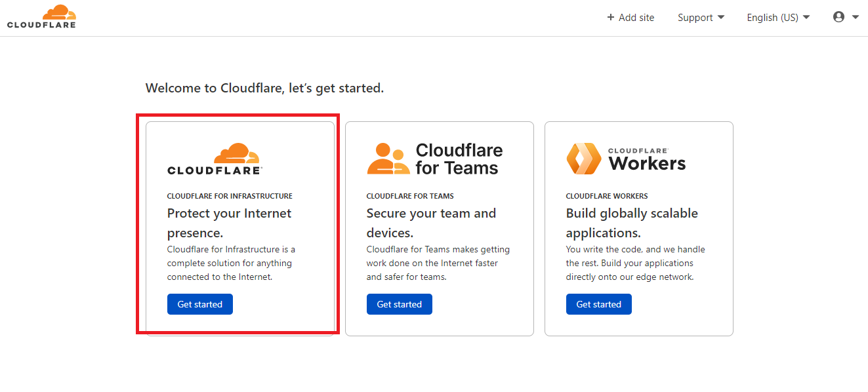The width and height of the screenshot is (868, 392).
Task: Click the 'Secure your team and devices.' heading
Action: [432, 223]
